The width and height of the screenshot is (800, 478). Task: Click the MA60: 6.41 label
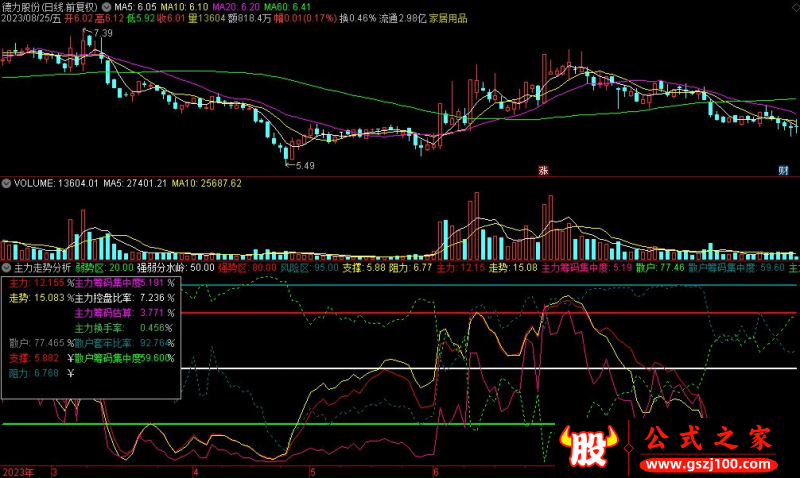pos(287,7)
